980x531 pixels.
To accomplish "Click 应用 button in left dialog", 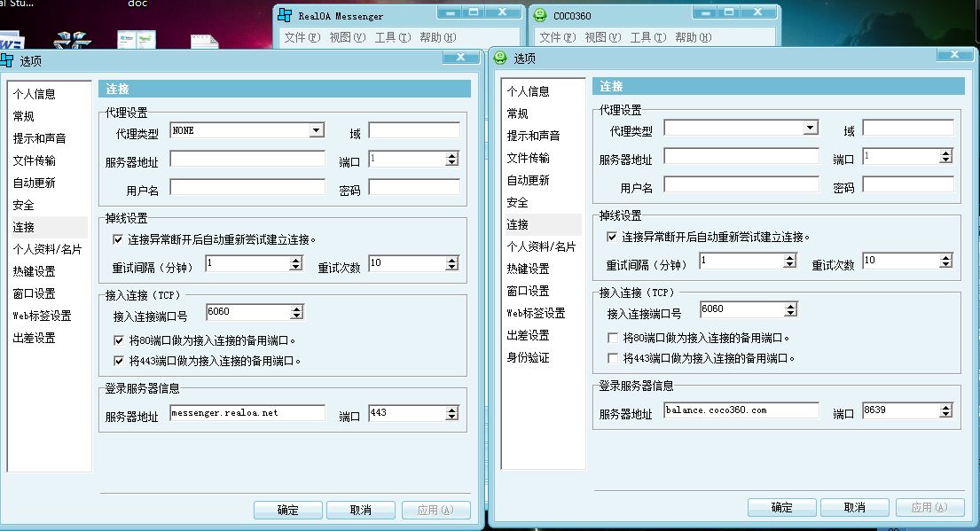I will [x=435, y=510].
